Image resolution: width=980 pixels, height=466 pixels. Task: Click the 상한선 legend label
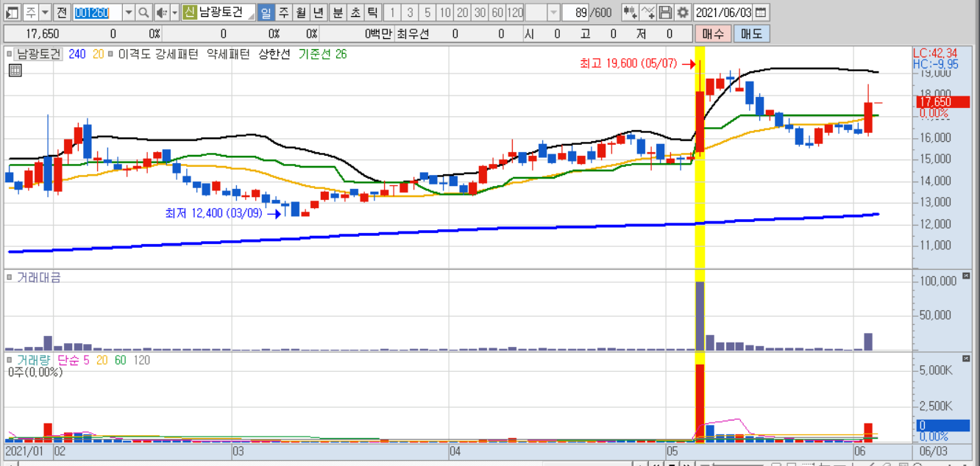click(274, 54)
